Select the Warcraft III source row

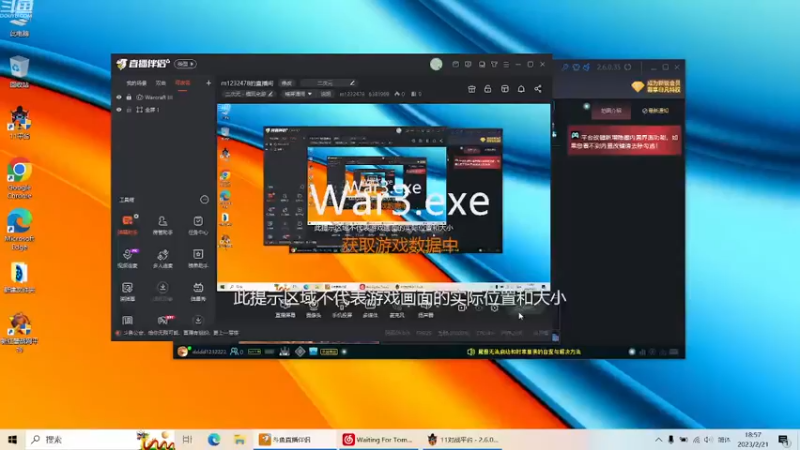point(163,97)
